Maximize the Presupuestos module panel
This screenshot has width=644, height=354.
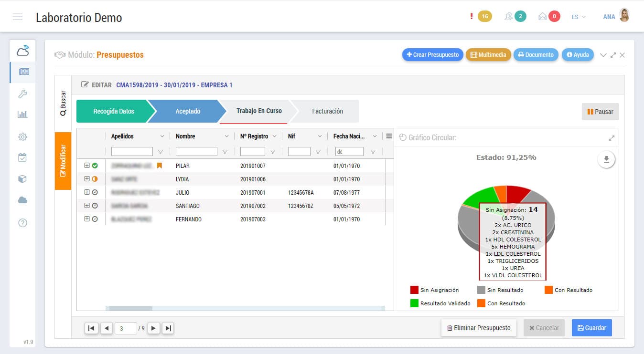click(x=613, y=55)
